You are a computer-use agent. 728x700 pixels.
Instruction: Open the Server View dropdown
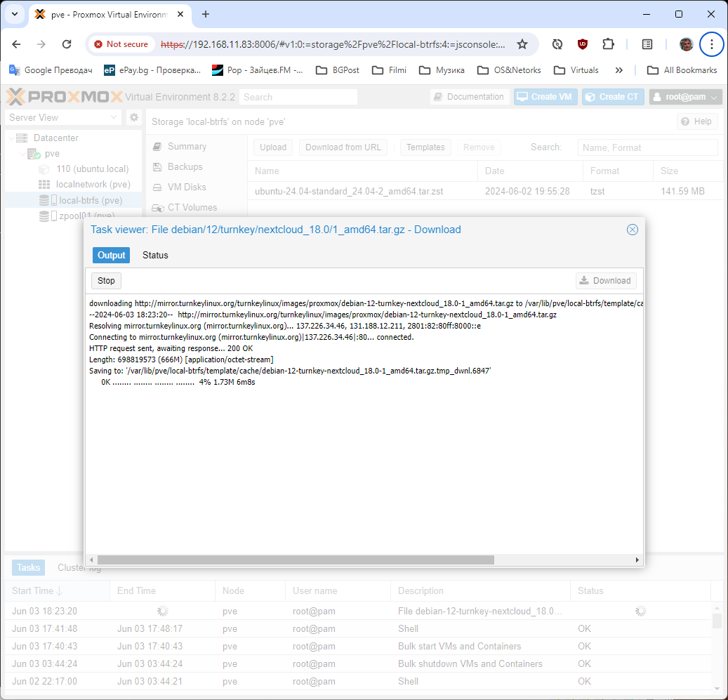(63, 117)
